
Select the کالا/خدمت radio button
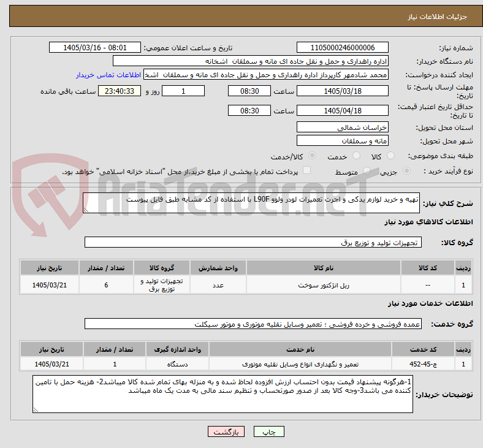[313, 156]
